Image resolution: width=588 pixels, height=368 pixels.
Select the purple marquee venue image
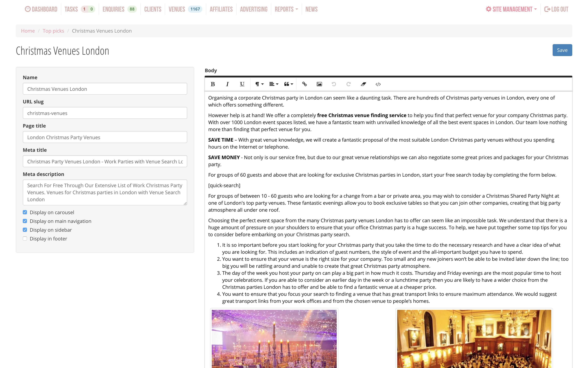(x=274, y=339)
